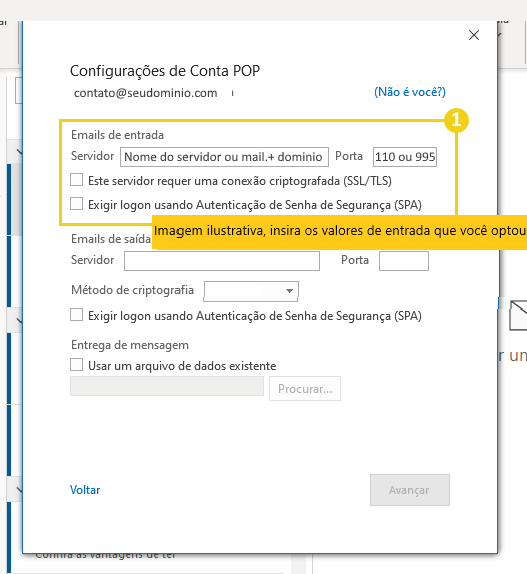Screen dimensions: 527x574
Task: Click the outgoing mail Servidor field
Action: (x=222, y=261)
